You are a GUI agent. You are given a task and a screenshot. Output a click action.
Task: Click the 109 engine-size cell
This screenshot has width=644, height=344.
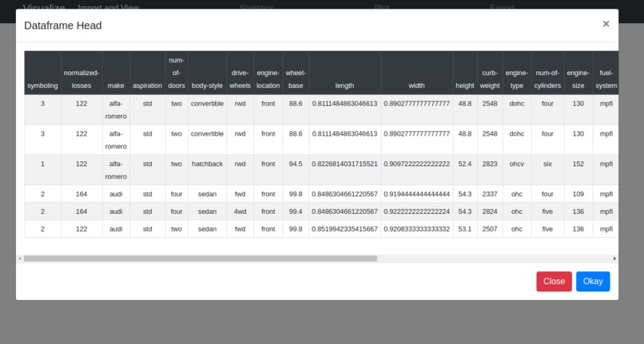(578, 194)
